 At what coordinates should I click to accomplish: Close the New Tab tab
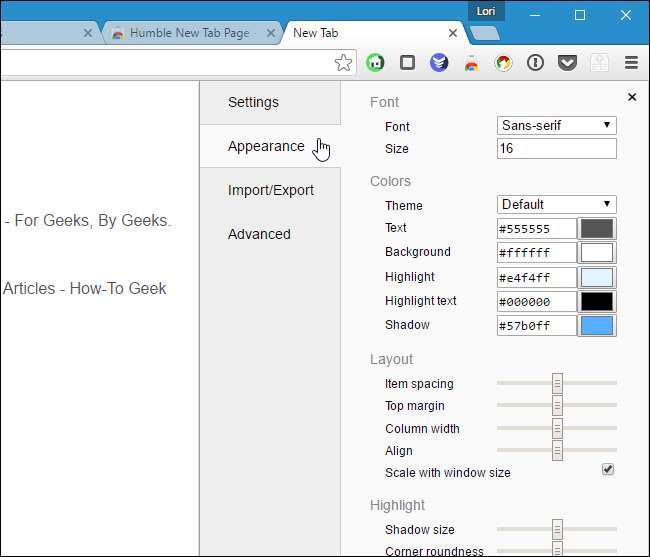[x=453, y=33]
